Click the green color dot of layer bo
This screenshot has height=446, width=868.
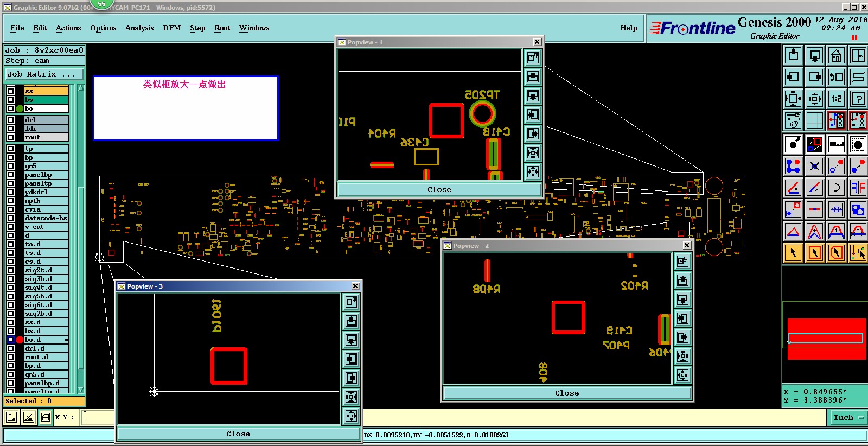point(20,109)
